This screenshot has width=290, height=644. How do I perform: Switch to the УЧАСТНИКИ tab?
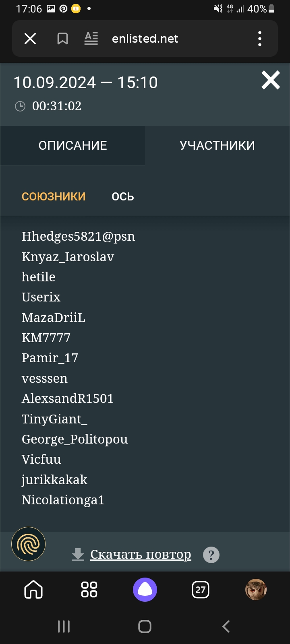coord(217,145)
